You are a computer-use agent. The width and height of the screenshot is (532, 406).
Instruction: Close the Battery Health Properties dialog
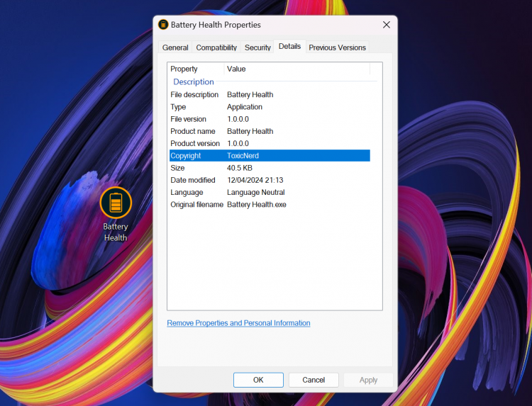386,25
